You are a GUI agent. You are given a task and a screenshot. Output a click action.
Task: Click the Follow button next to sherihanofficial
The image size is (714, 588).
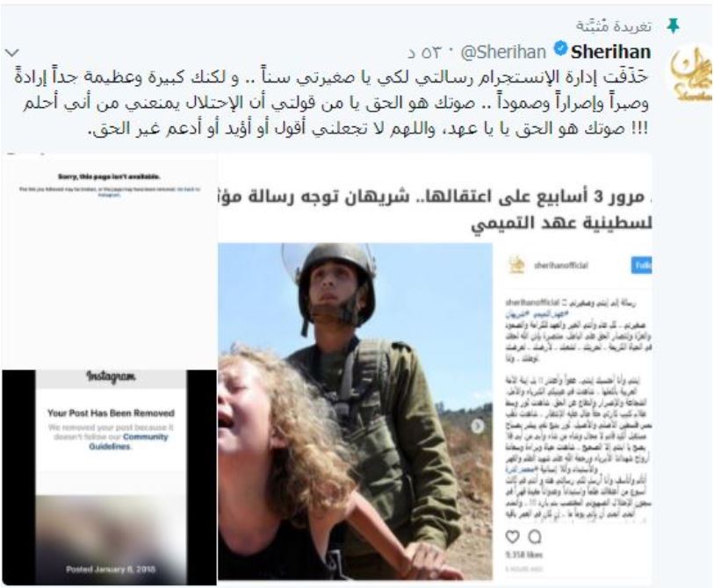click(641, 266)
